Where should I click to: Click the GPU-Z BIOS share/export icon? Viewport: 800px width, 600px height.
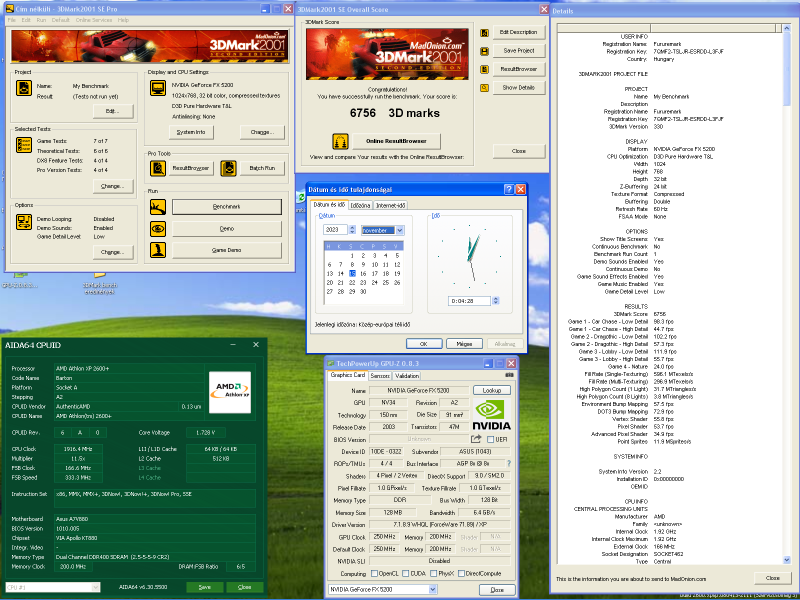[476, 439]
